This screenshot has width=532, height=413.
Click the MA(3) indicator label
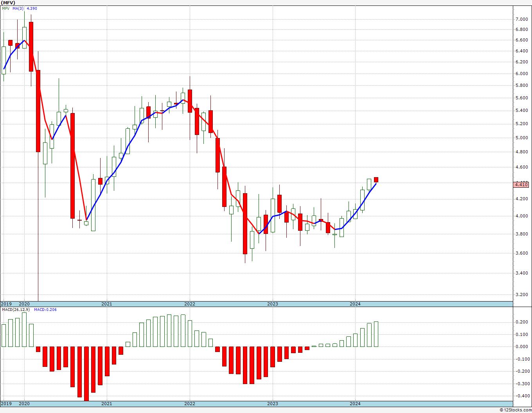tap(18, 8)
